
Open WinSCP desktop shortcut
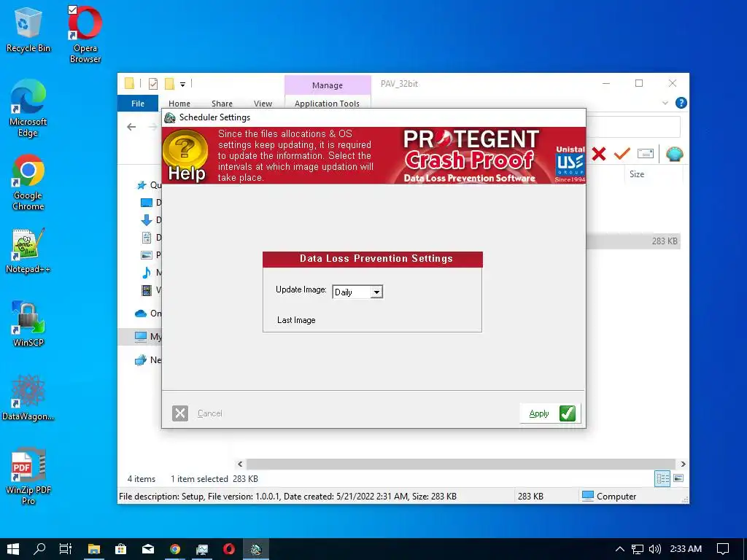pyautogui.click(x=28, y=324)
